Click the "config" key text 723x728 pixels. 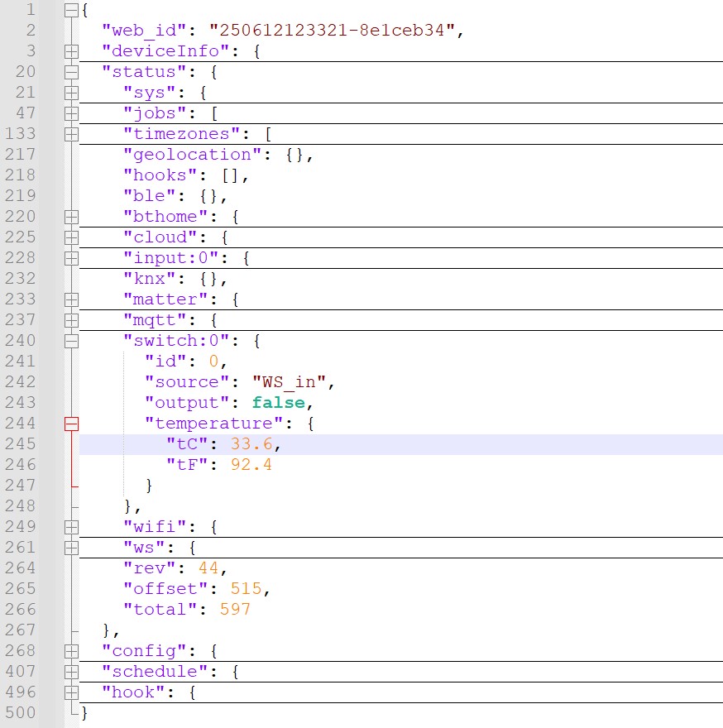tap(144, 651)
